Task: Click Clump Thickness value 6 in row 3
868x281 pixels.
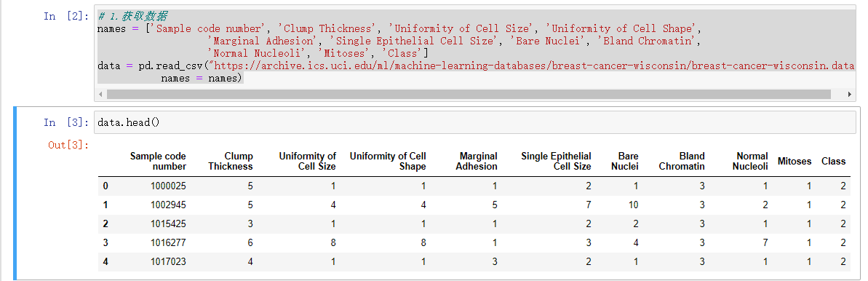Action: (x=250, y=242)
